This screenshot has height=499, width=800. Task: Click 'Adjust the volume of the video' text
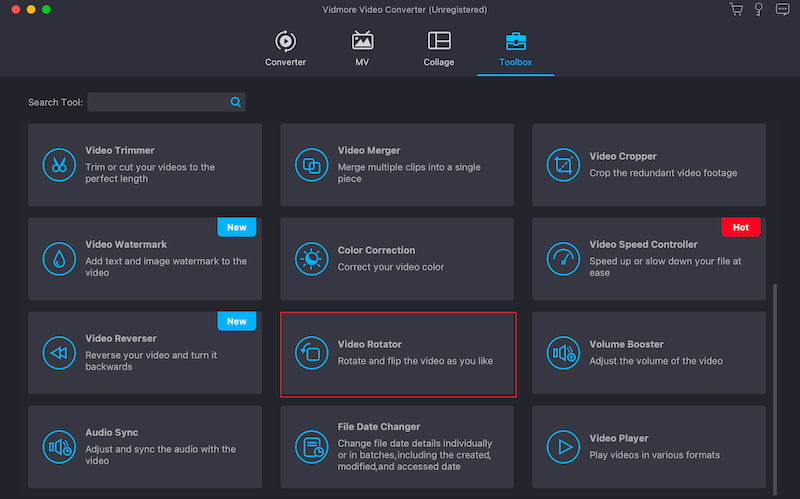pyautogui.click(x=656, y=361)
